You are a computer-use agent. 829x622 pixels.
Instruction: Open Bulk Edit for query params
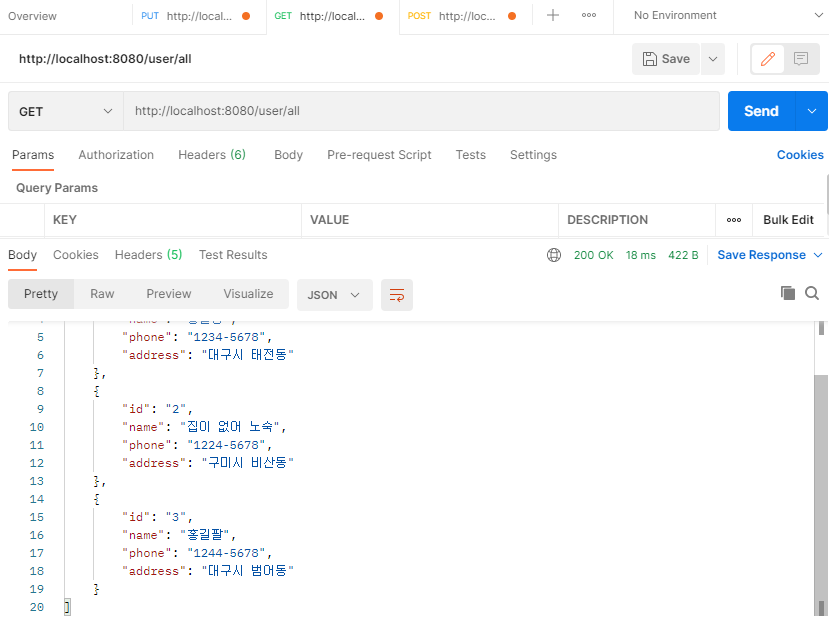pos(788,220)
